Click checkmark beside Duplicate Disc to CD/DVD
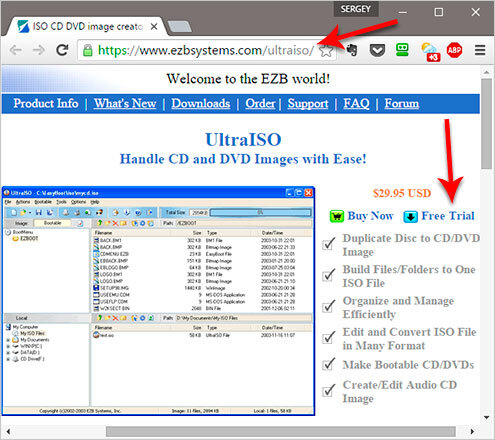The height and width of the screenshot is (440, 495). click(x=329, y=243)
